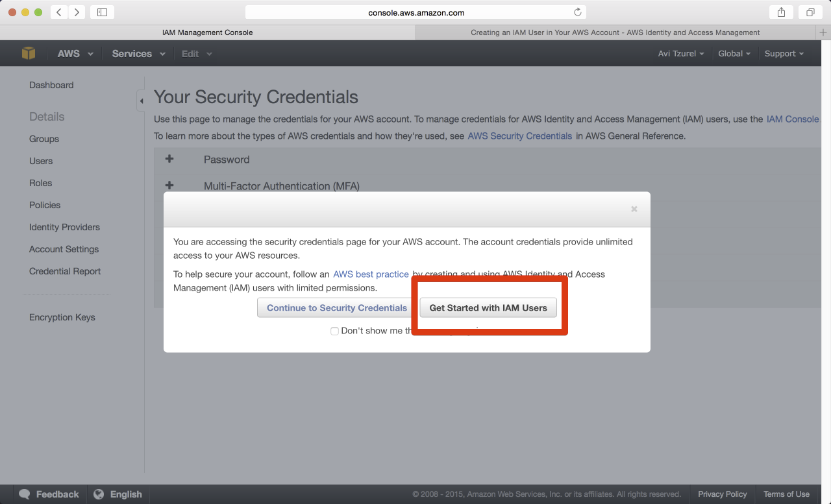Switch to the Creating an IAM User tab
Image resolution: width=831 pixels, height=504 pixels.
[x=615, y=32]
